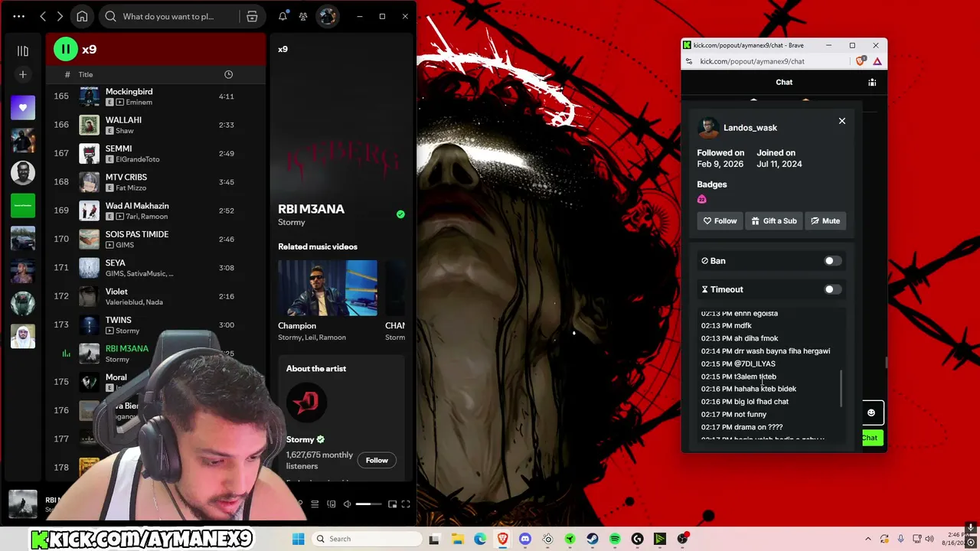Open Connect to a device icon
Screen dimensions: 980x551
[x=331, y=504]
